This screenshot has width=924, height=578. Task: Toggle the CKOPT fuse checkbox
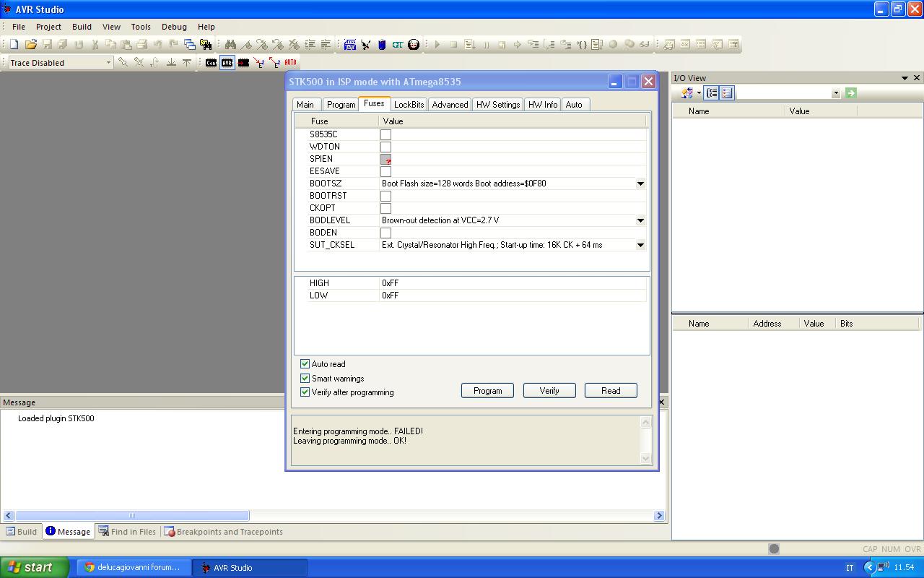(x=385, y=208)
